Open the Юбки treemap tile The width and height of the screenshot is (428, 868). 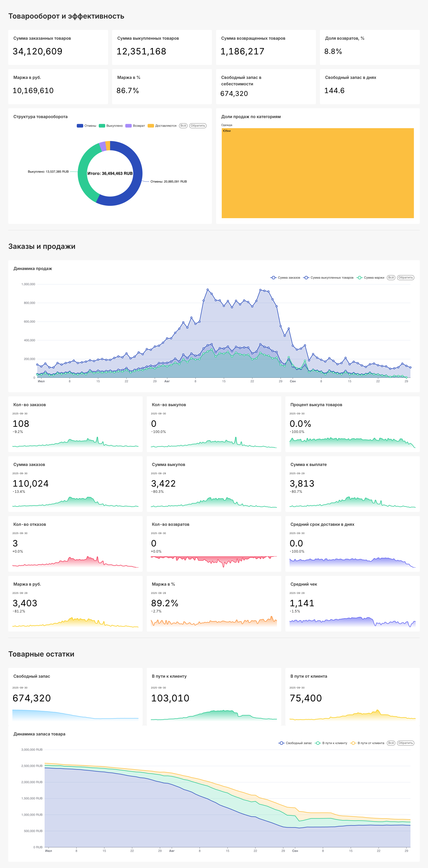click(x=317, y=173)
